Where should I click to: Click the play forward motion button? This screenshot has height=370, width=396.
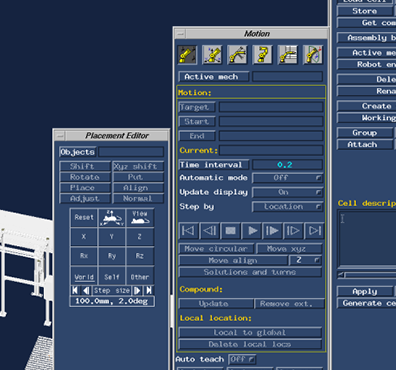click(252, 231)
